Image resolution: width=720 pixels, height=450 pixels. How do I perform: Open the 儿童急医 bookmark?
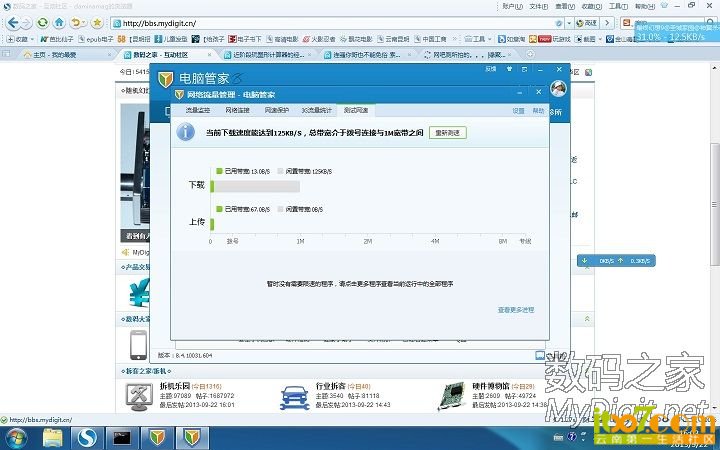(171, 39)
